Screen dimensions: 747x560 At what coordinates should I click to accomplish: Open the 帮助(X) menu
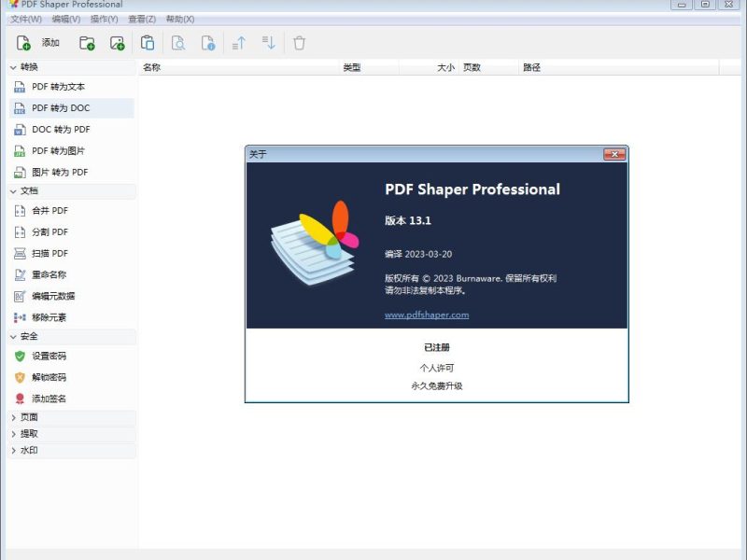[180, 19]
